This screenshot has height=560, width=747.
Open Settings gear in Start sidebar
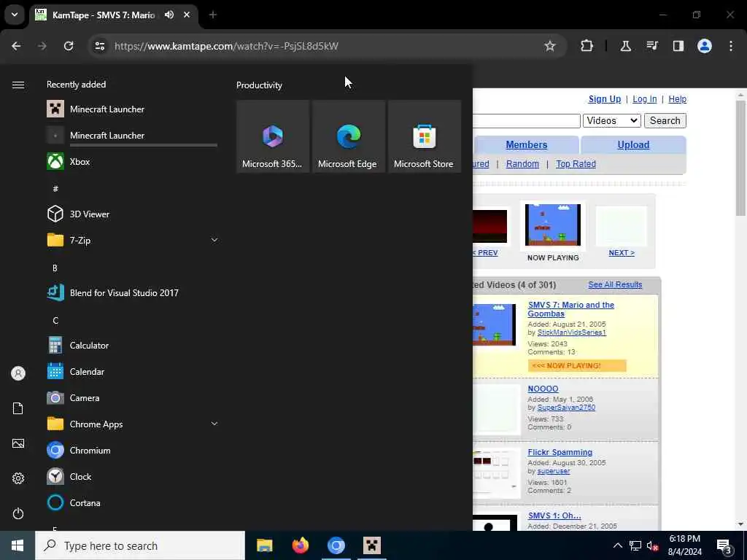18,478
